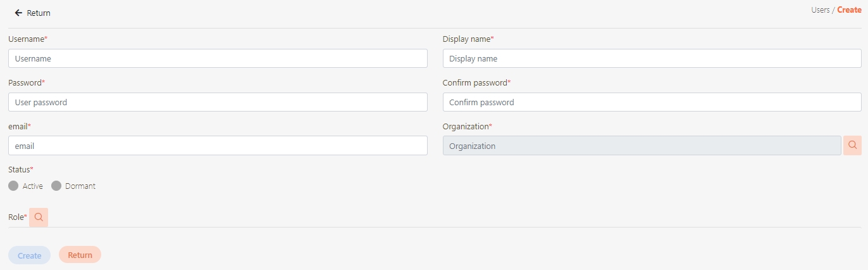Image resolution: width=868 pixels, height=270 pixels.
Task: Click the Username field label
Action: [27, 39]
